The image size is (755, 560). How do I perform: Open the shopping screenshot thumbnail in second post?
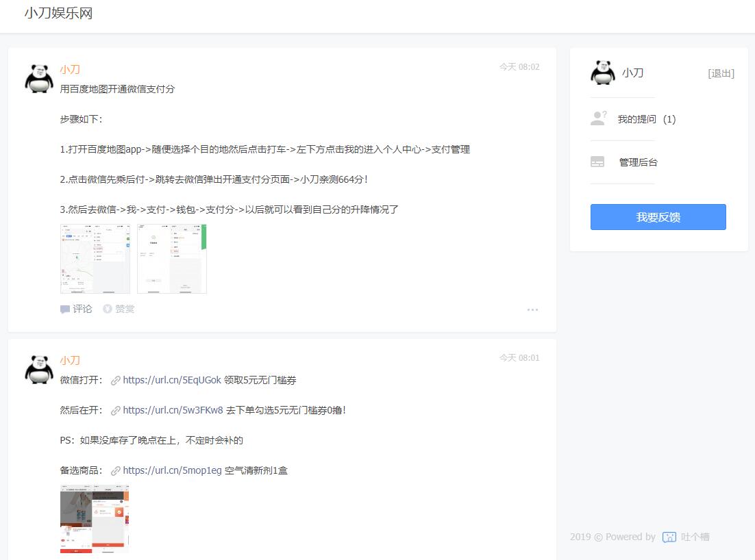[x=95, y=519]
